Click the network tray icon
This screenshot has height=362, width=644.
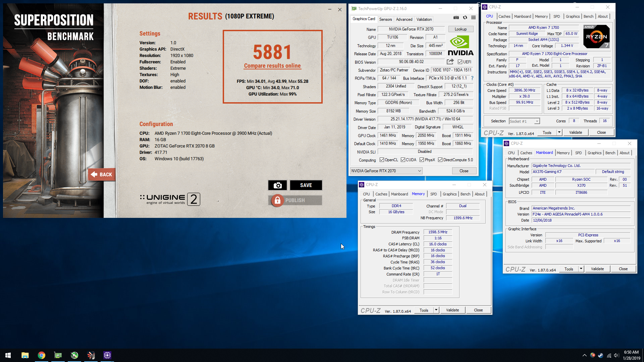click(609, 355)
